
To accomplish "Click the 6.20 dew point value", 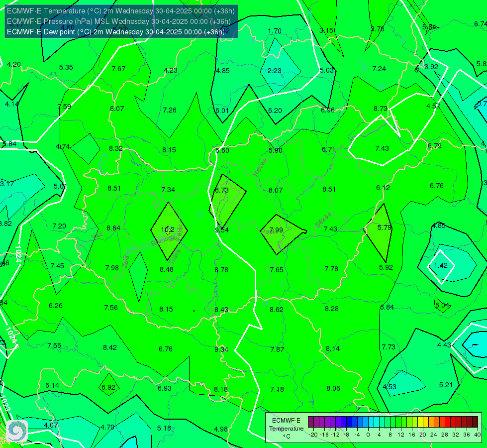I will [x=275, y=111].
